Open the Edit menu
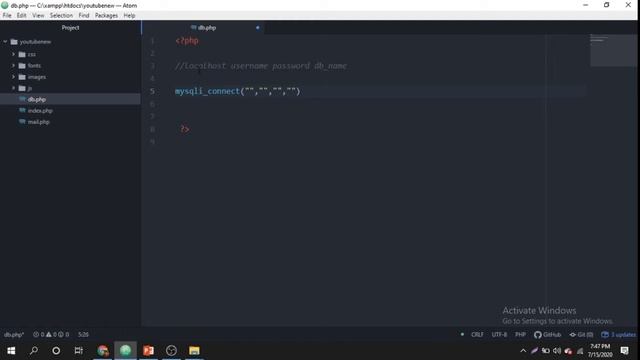Image resolution: width=640 pixels, height=360 pixels. (22, 16)
